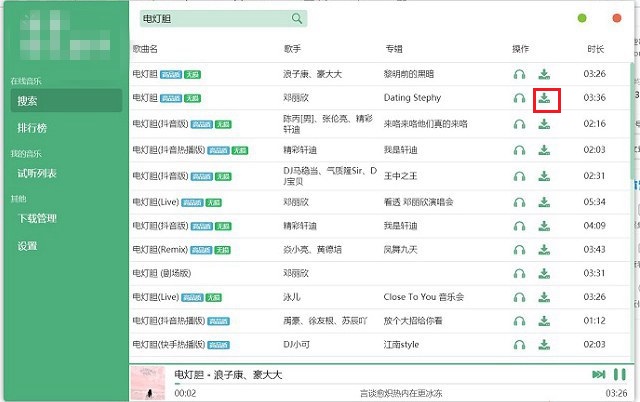Click the search magnifier icon

(297, 18)
